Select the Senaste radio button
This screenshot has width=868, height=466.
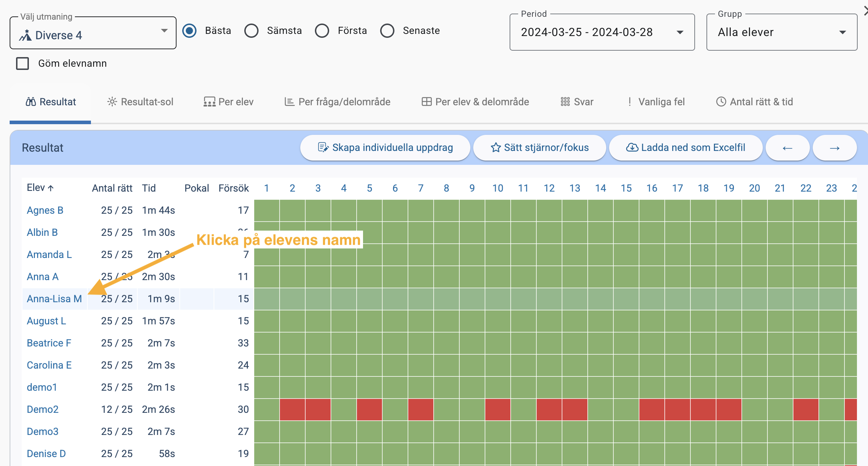click(x=387, y=31)
